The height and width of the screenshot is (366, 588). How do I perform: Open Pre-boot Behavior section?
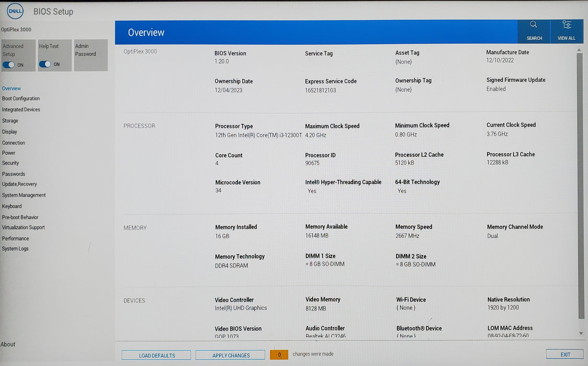click(x=20, y=217)
